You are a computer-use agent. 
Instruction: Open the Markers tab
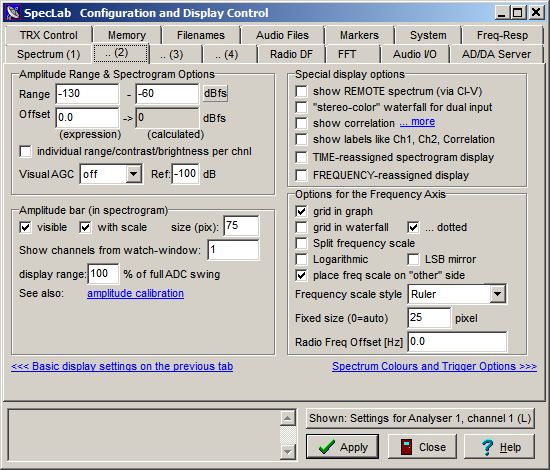[x=359, y=35]
